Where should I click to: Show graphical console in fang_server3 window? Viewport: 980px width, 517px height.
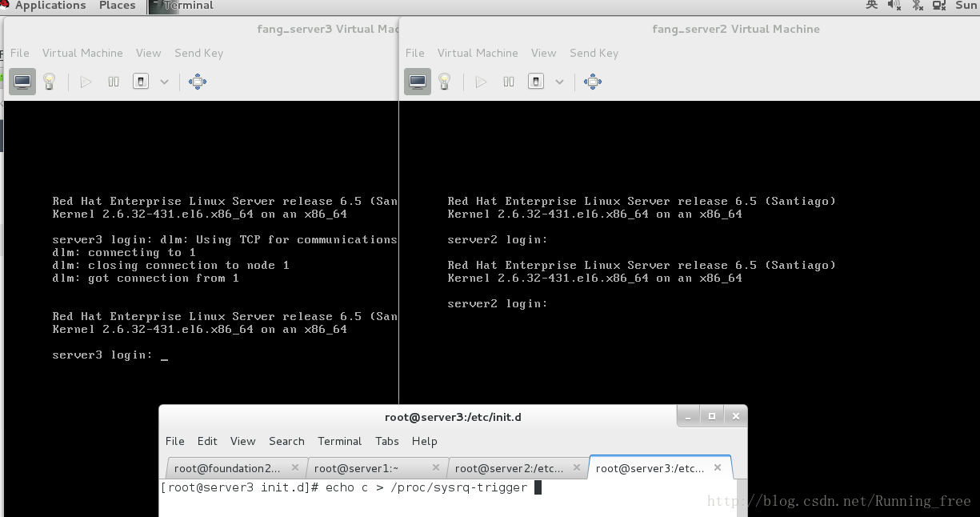[22, 82]
